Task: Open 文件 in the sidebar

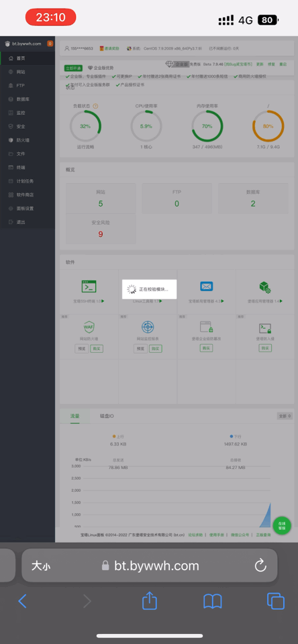Action: click(27, 154)
